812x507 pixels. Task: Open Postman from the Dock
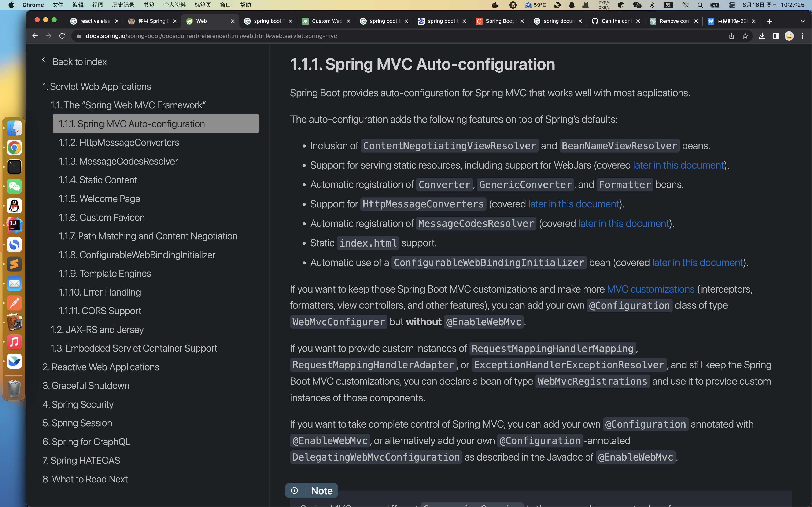(14, 303)
